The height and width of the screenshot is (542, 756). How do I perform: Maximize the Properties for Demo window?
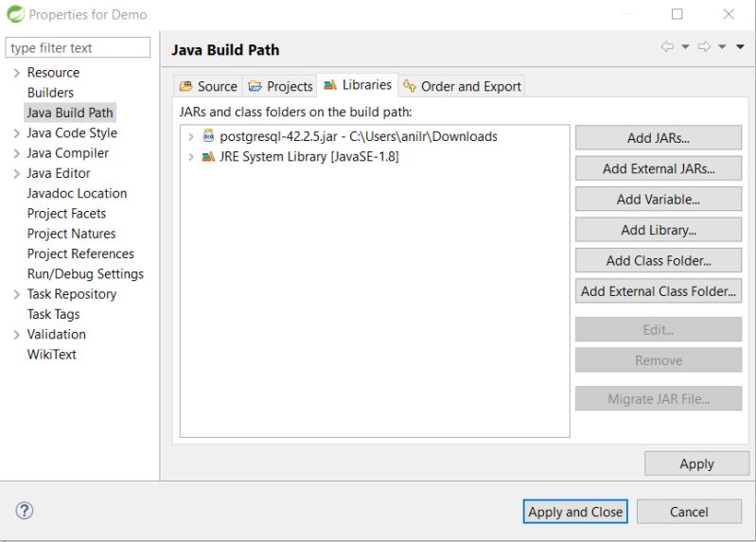tap(677, 14)
